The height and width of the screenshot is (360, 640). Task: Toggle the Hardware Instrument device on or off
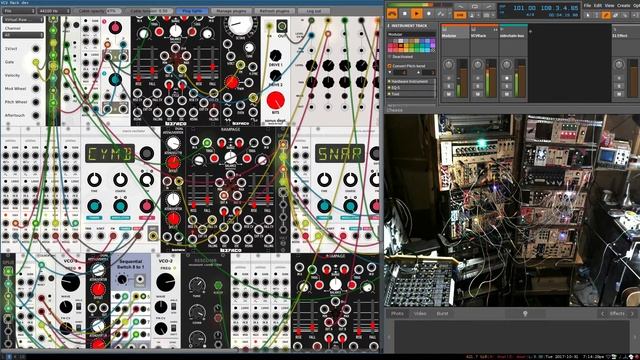(x=389, y=81)
